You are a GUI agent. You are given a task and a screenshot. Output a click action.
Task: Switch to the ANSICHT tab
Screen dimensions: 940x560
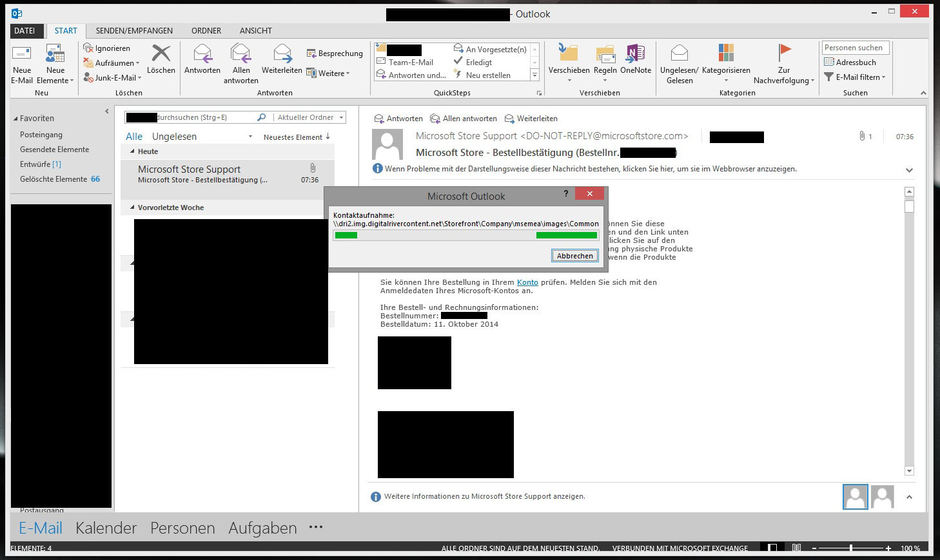256,31
